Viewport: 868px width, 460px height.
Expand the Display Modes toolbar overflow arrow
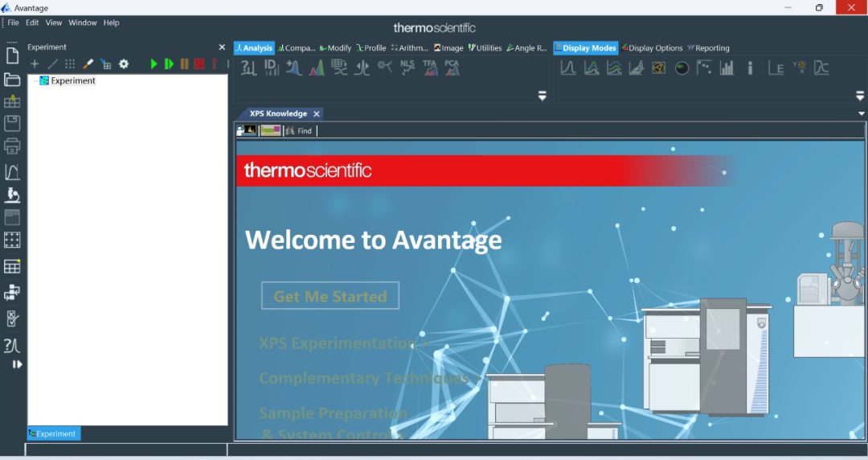[x=860, y=96]
